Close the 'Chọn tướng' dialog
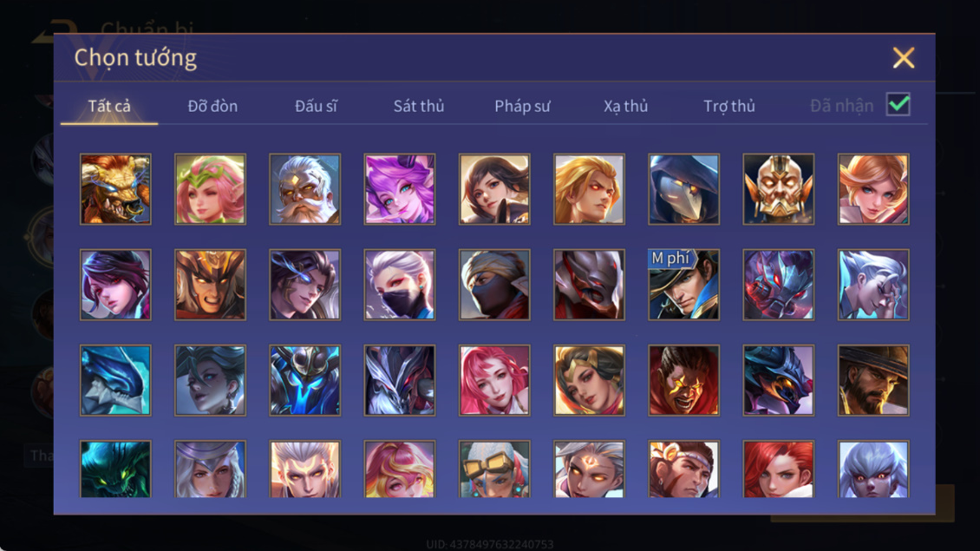 point(903,57)
